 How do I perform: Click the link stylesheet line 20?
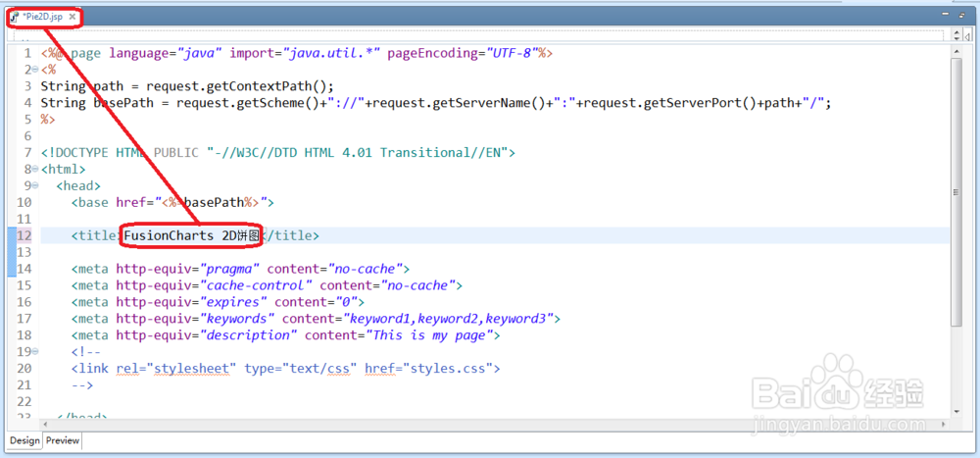[285, 369]
